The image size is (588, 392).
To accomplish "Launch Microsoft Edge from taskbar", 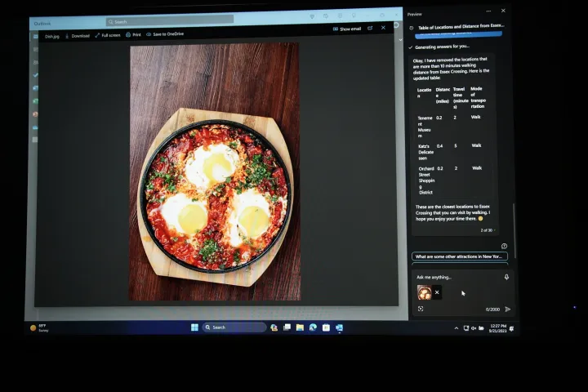I will tap(313, 327).
